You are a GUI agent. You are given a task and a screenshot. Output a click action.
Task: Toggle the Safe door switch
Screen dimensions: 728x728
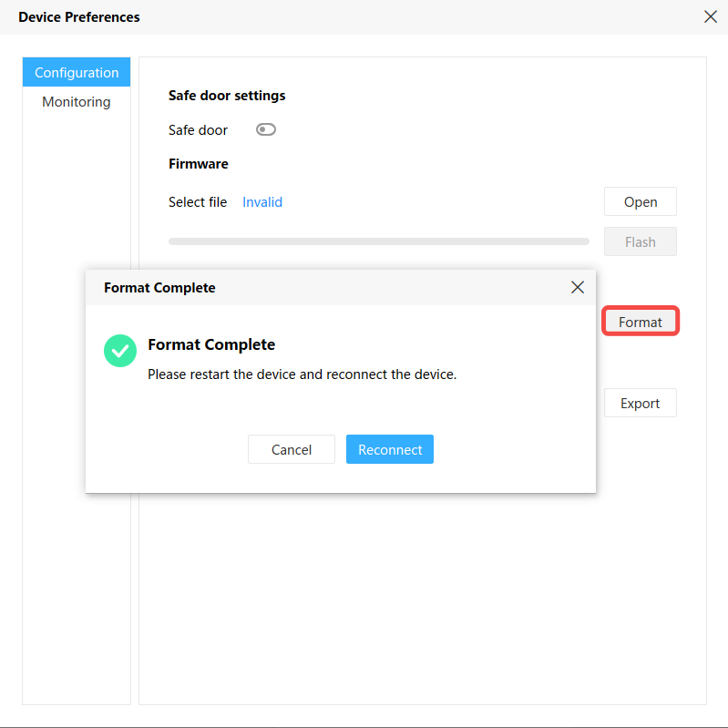[266, 129]
